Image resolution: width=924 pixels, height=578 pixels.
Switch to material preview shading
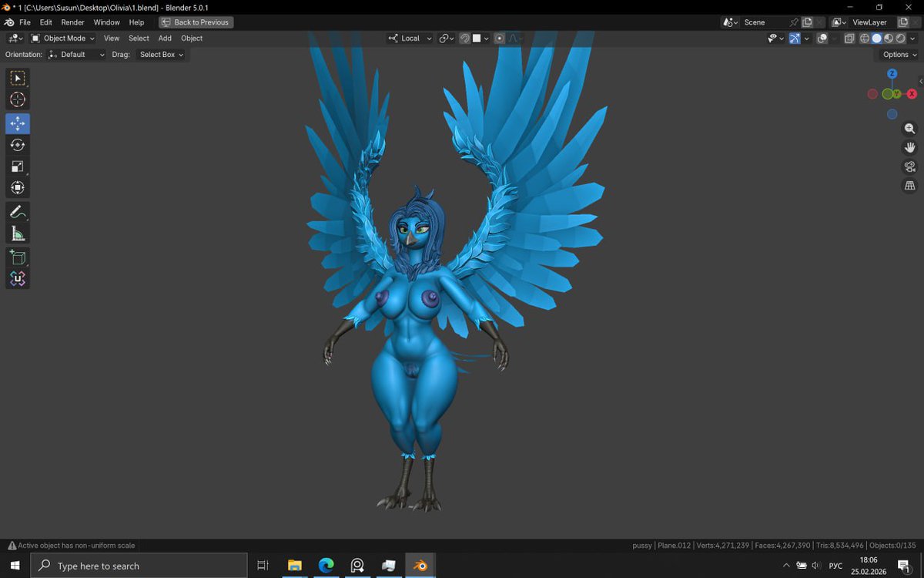click(889, 38)
